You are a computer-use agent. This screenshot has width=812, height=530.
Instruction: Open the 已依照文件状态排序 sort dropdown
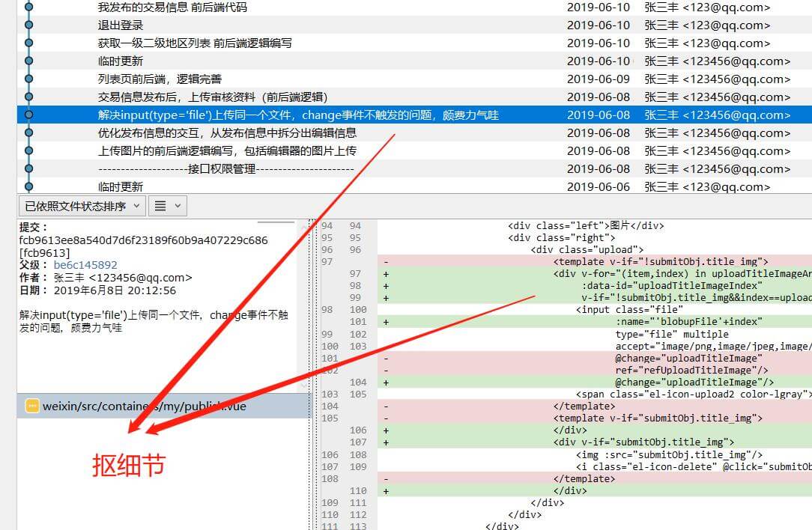[81, 206]
